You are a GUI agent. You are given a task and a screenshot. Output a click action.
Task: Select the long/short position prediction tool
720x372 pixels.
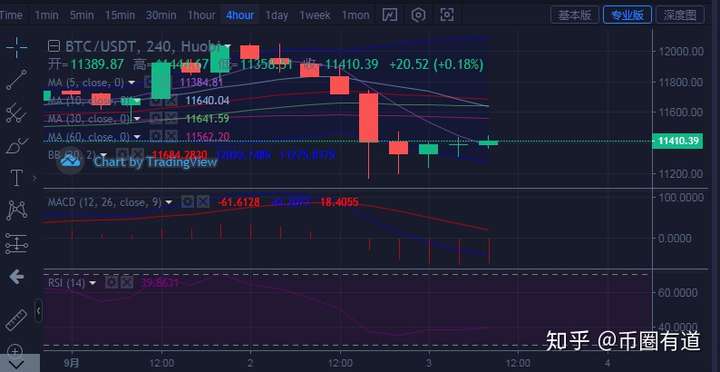(17, 243)
